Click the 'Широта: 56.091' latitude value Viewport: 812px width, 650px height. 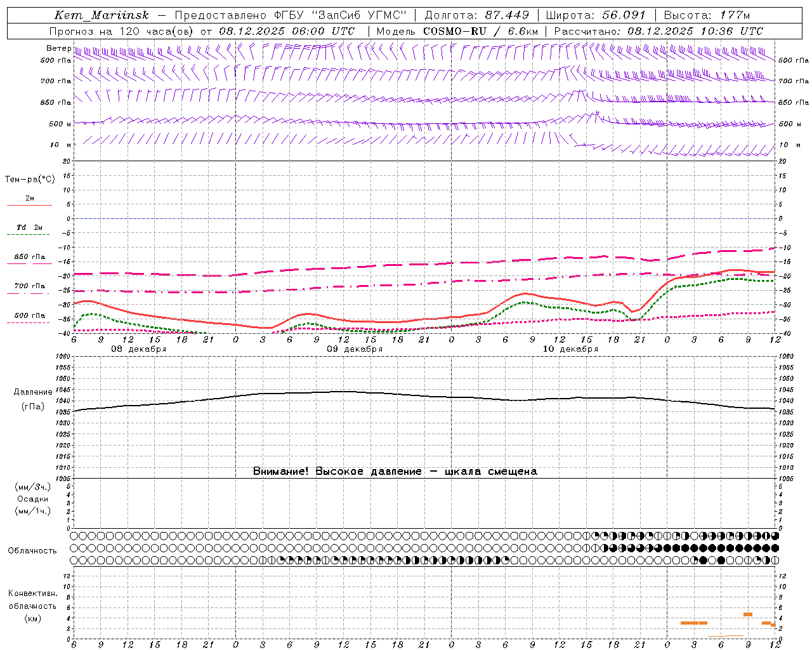tap(596, 15)
